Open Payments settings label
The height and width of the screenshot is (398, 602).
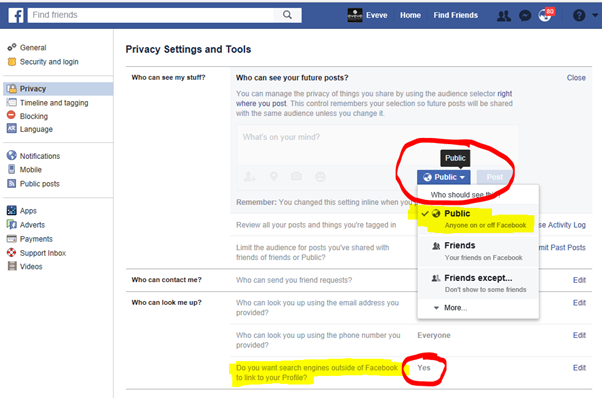point(36,239)
